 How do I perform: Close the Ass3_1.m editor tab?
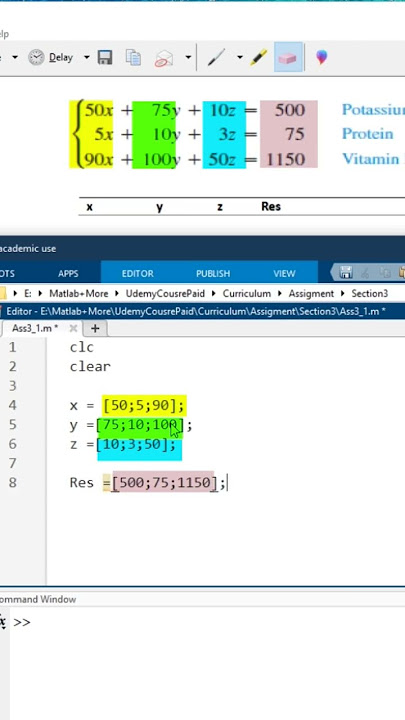(x=73, y=328)
